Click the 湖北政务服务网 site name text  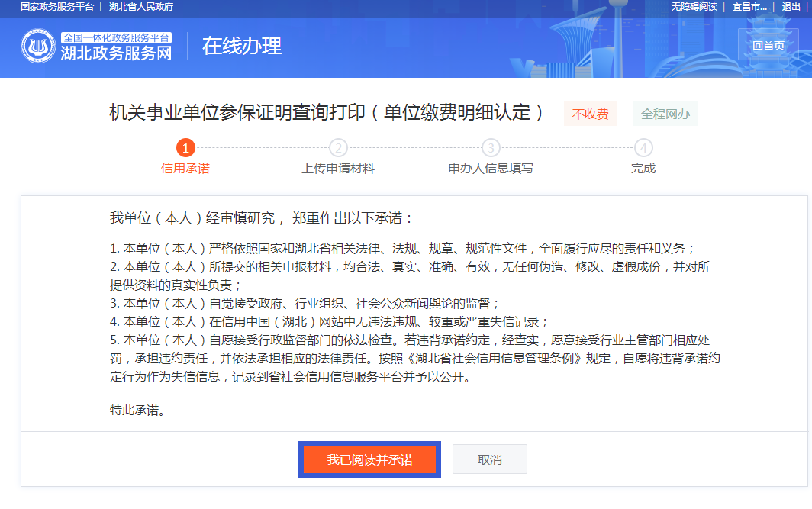point(116,53)
